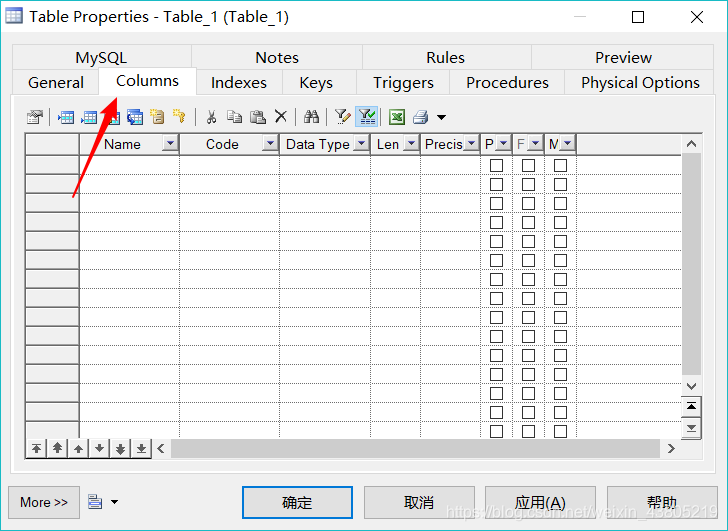Check the M box in the second row
728x531 pixels.
pyautogui.click(x=560, y=184)
